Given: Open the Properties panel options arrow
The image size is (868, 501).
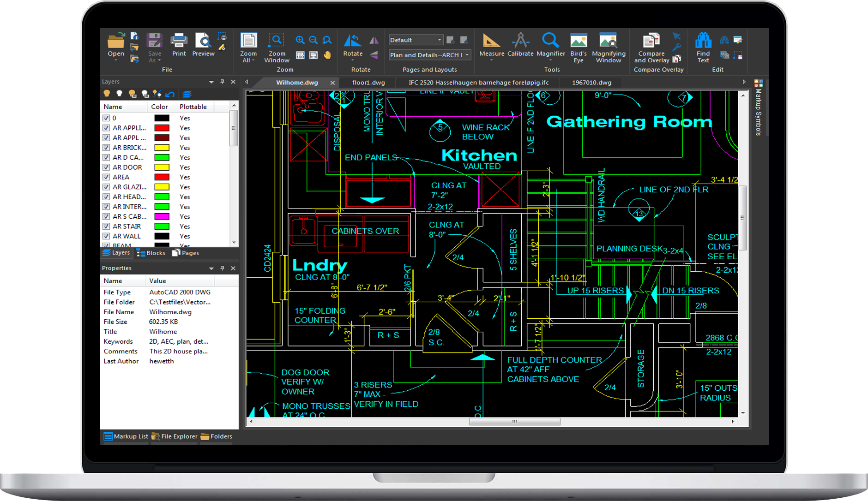Looking at the screenshot, I should (211, 268).
